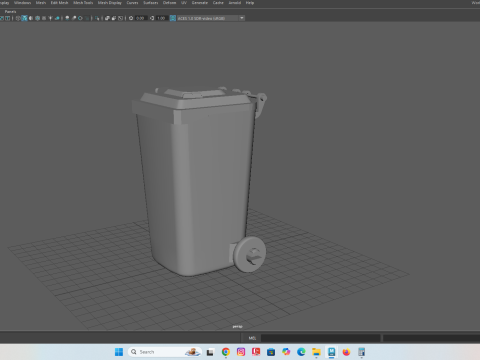This screenshot has height=360, width=480.
Task: Open File Explorer from the taskbar
Action: (316, 352)
